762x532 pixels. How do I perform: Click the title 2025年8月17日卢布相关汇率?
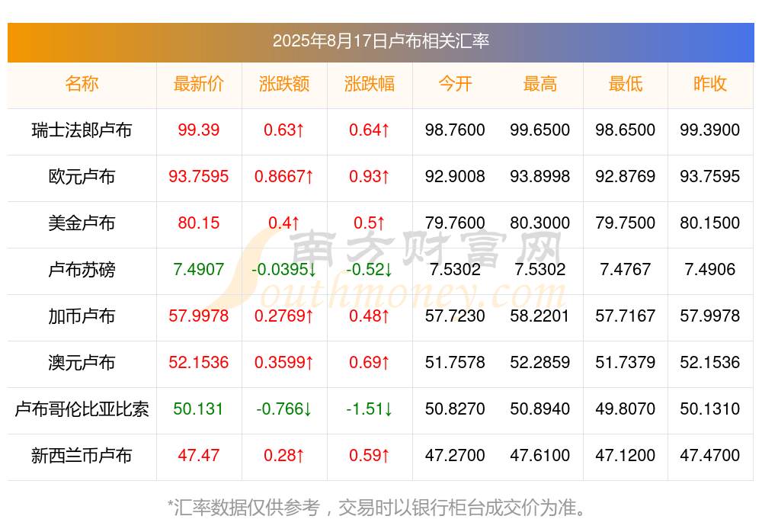point(380,41)
